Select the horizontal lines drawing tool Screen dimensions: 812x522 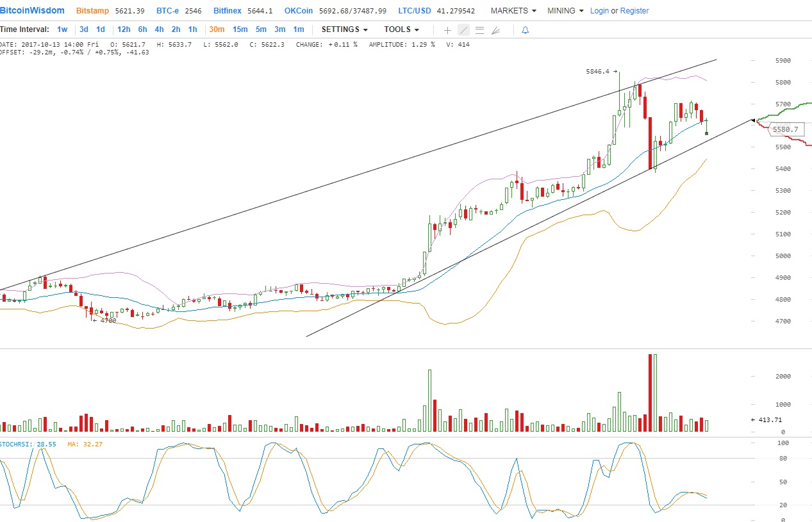[x=479, y=30]
